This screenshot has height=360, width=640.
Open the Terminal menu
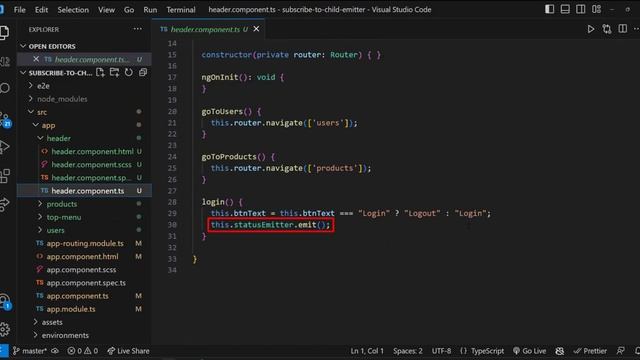pyautogui.click(x=181, y=9)
